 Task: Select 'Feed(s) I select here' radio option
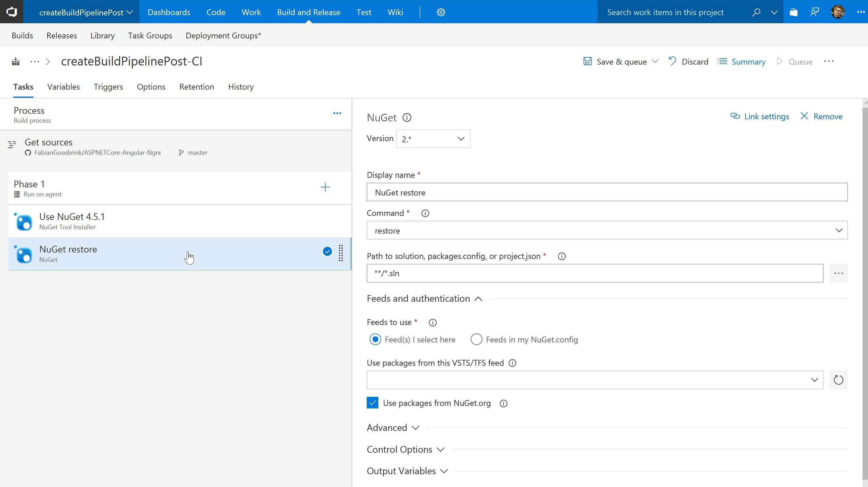pyautogui.click(x=375, y=339)
